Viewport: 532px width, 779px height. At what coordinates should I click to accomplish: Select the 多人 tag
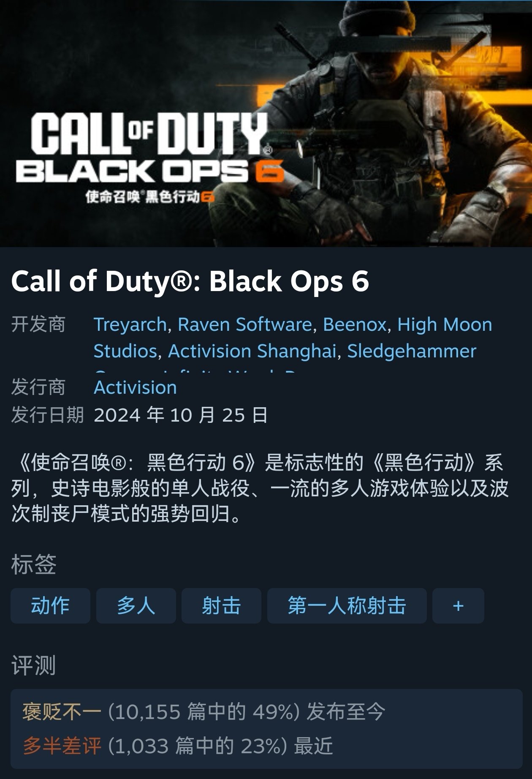pos(136,606)
